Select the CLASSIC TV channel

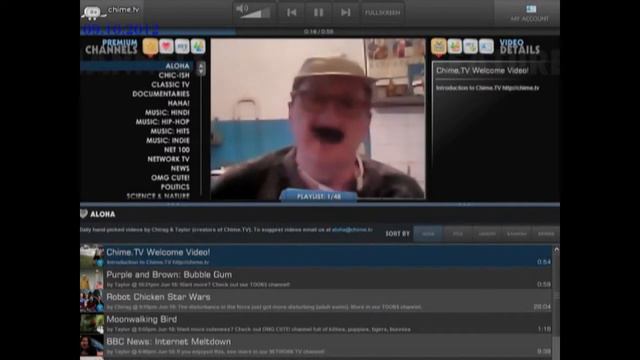170,84
